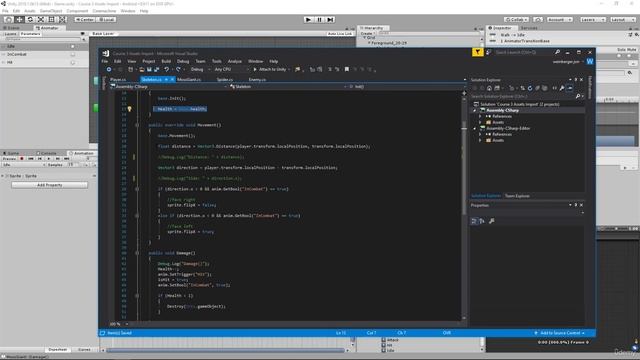Click the Solution Explorer Properties wrench icon
The image size is (640, 360).
click(x=562, y=88)
